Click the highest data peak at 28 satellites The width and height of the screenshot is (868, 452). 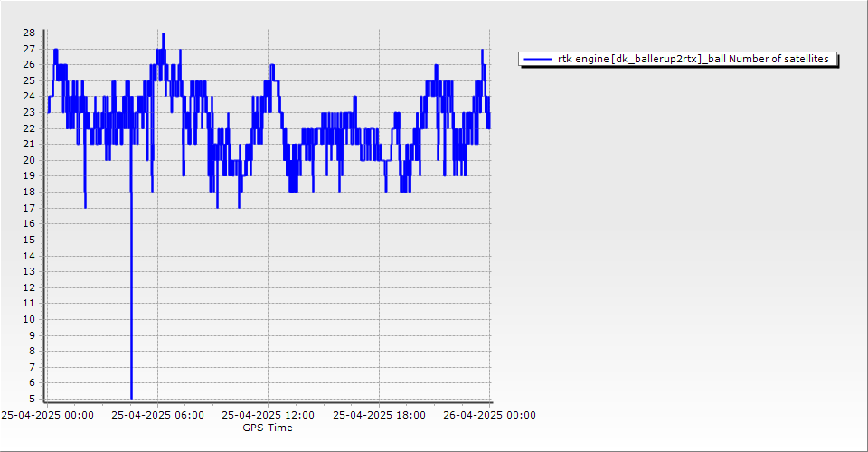coord(164,33)
